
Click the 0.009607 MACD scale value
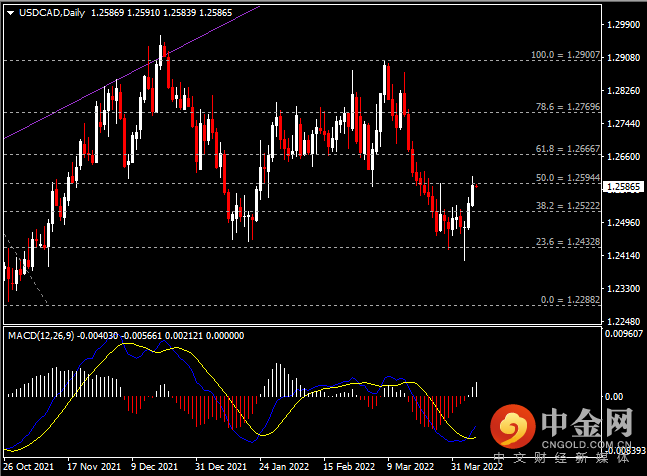pyautogui.click(x=626, y=335)
